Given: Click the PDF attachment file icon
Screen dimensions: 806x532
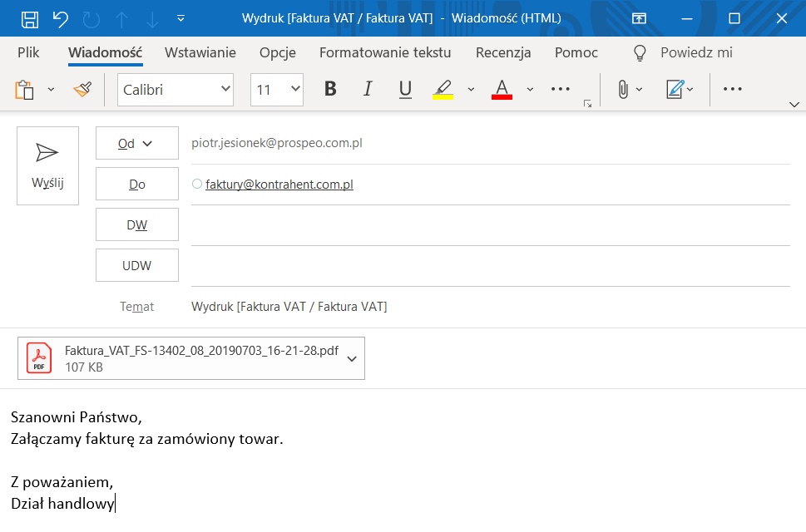Looking at the screenshot, I should 39,358.
